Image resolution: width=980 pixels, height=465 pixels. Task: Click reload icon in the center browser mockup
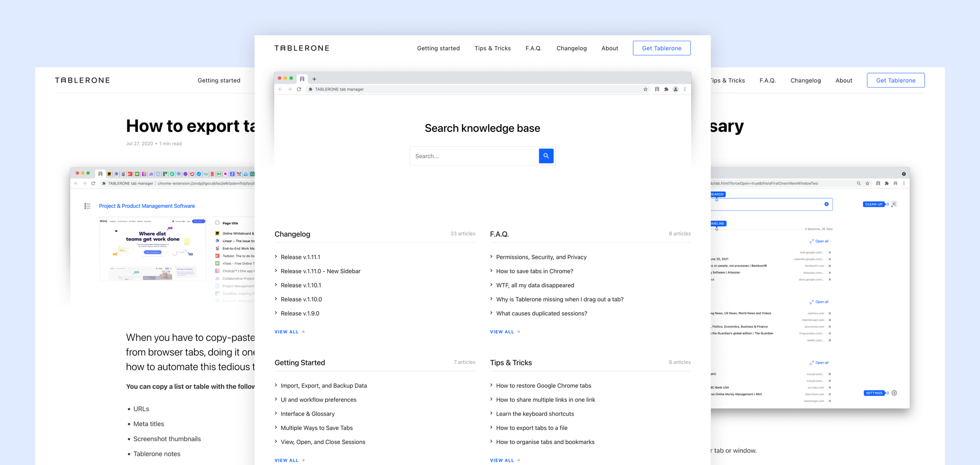299,89
